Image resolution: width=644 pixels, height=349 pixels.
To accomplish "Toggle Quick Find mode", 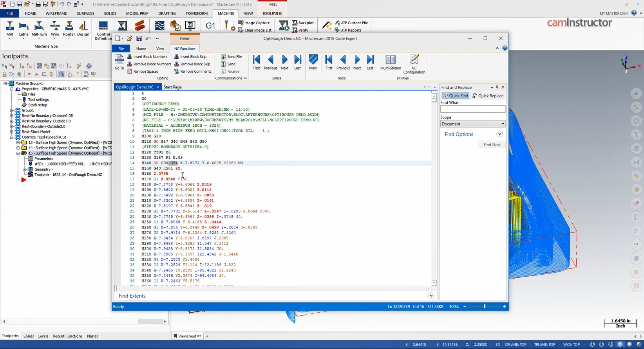I will [456, 96].
